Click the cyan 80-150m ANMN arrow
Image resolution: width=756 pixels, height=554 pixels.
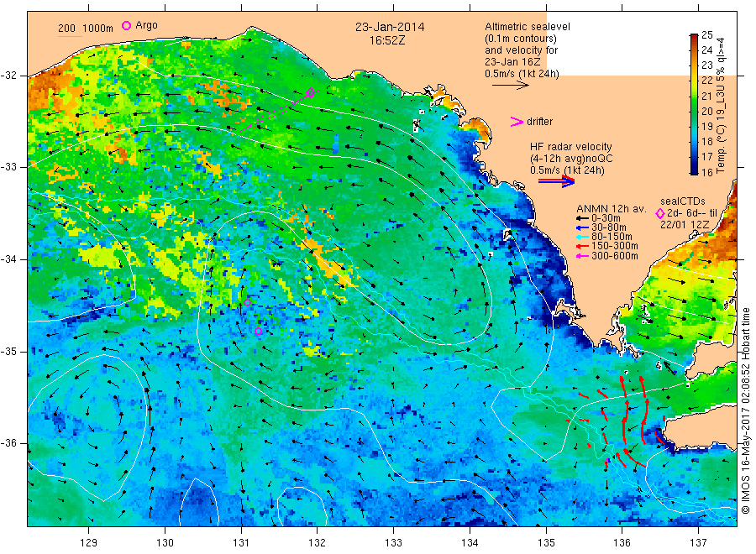click(x=582, y=237)
